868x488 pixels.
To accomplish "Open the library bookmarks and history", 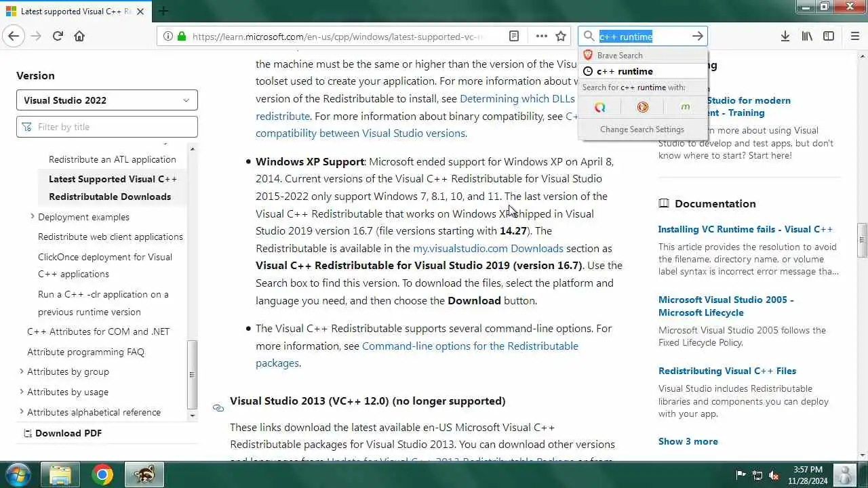I will tap(807, 36).
